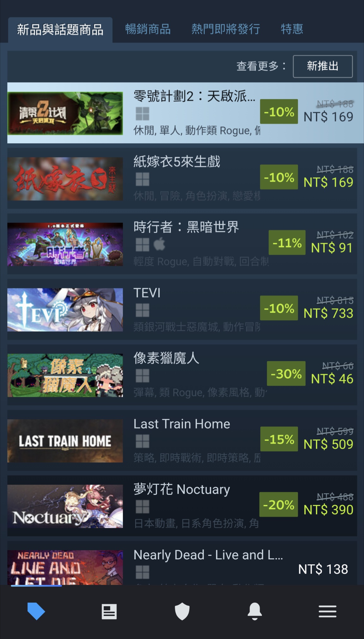Select the 新品與話題商品 tab
Screen dimensions: 364x639
60,30
